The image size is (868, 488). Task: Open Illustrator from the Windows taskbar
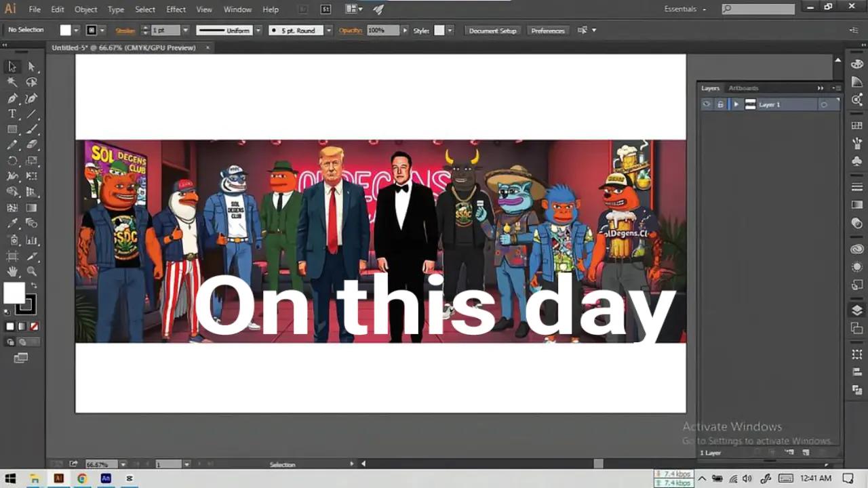[x=58, y=479]
